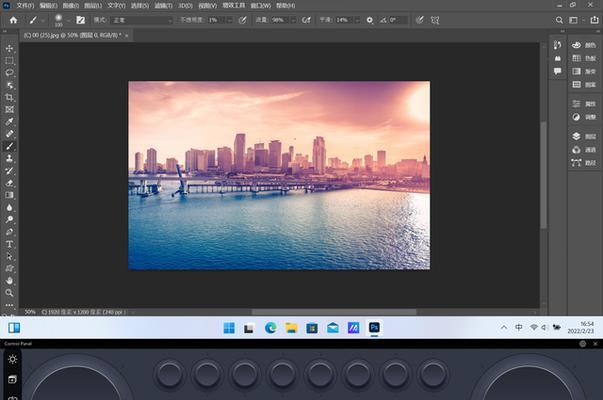Toggle pressure for opacity
The height and width of the screenshot is (400, 603).
242,20
